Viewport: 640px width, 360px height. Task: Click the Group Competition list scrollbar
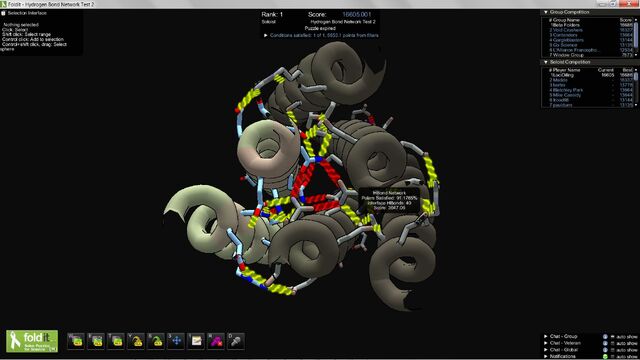[636, 37]
